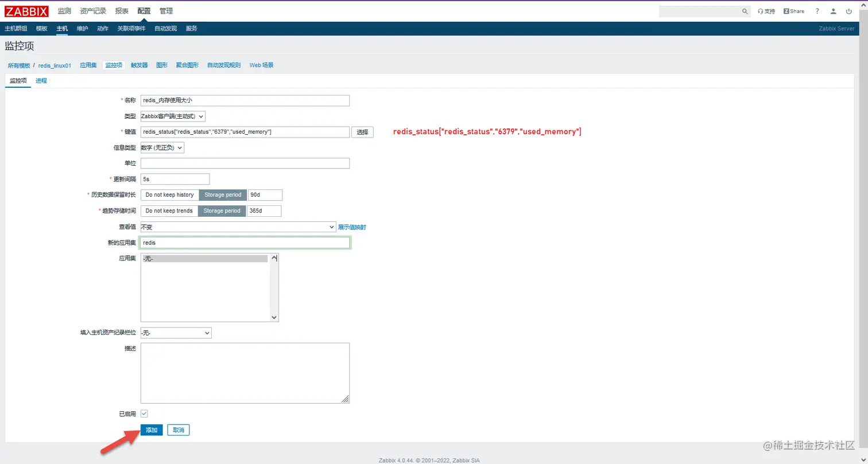This screenshot has width=868, height=464.
Task: Click the 名称 input field
Action: coord(245,100)
